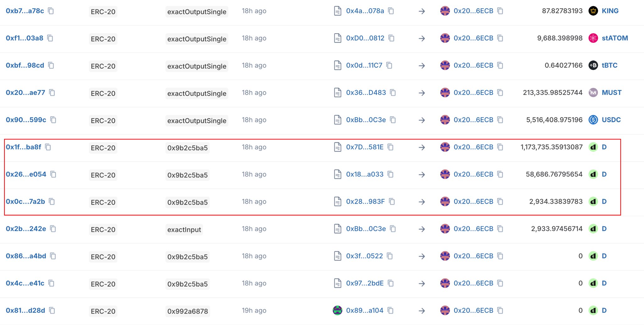Click the 0x992a6878 method label
Viewport: 644px width, 325px height.
tap(187, 311)
